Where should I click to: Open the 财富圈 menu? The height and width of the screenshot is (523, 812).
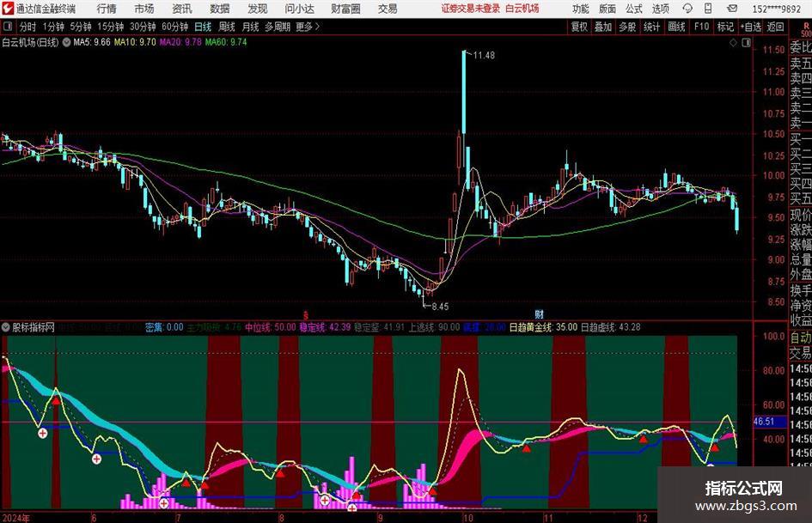pos(345,9)
